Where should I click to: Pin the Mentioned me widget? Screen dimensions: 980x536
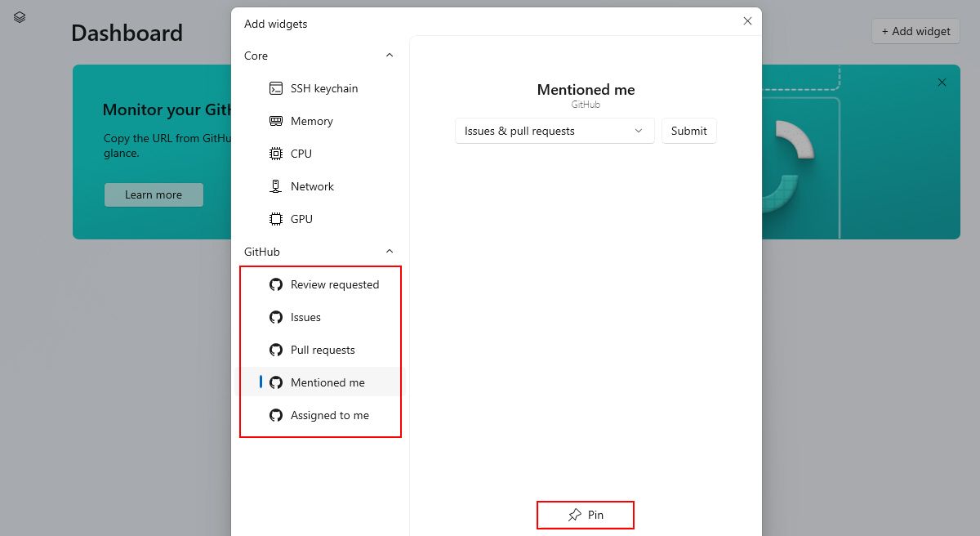coord(586,515)
